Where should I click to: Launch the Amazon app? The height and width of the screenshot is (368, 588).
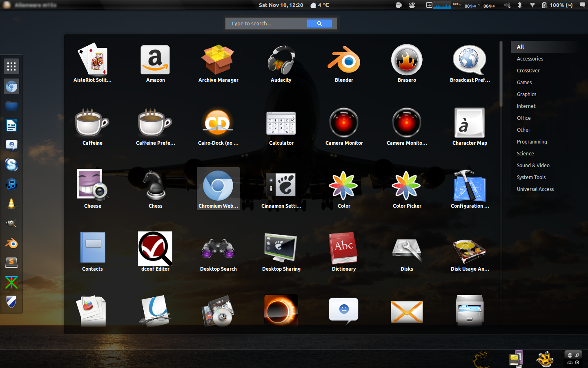(156, 63)
